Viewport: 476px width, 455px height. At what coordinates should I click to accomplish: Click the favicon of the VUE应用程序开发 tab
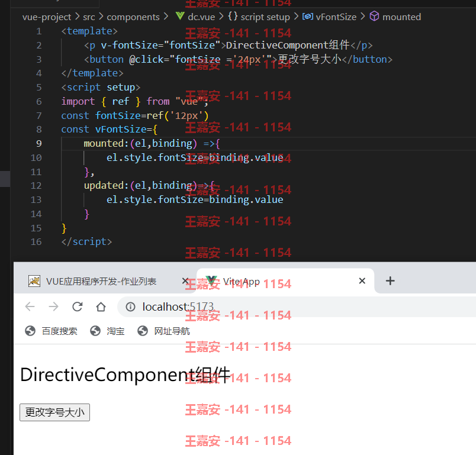click(34, 281)
